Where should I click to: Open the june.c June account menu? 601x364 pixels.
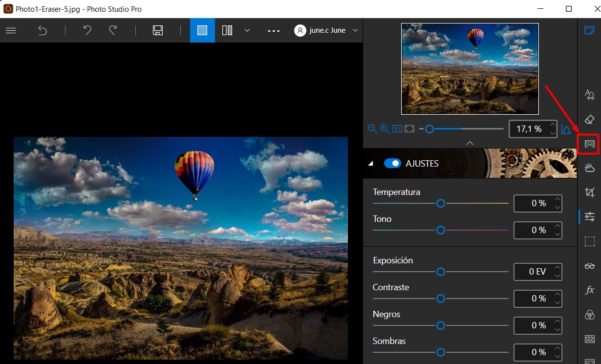(326, 30)
